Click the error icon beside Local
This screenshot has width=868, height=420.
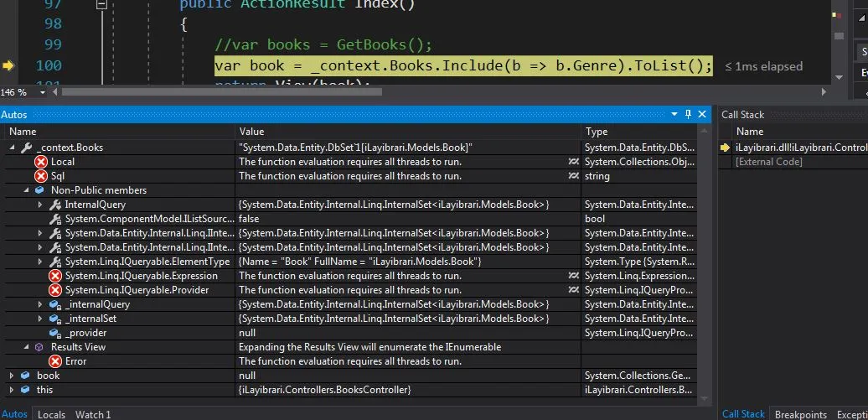coord(40,162)
